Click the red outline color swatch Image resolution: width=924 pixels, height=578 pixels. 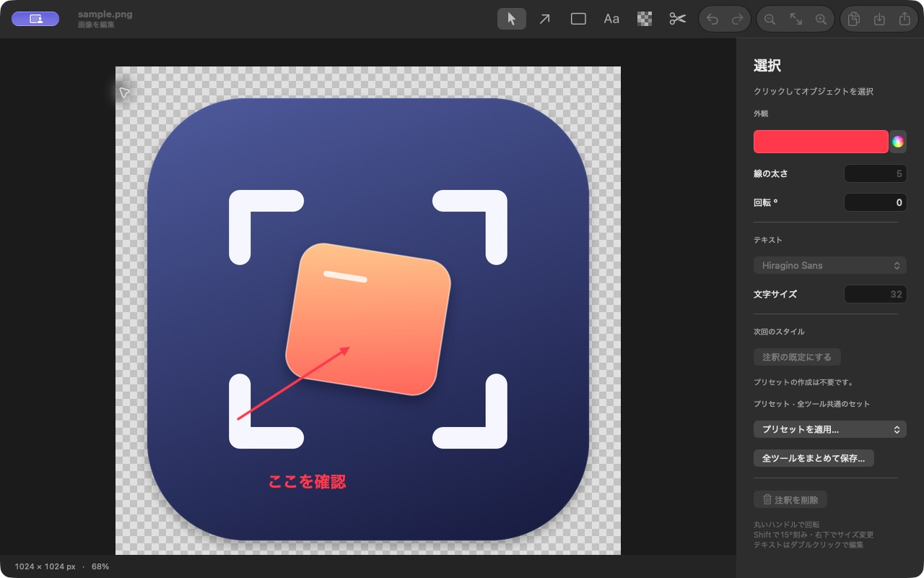[821, 142]
